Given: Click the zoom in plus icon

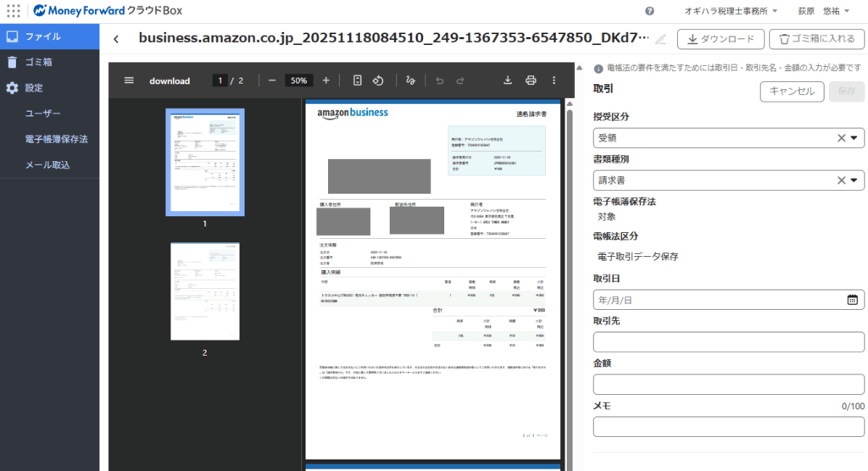Looking at the screenshot, I should click(325, 80).
